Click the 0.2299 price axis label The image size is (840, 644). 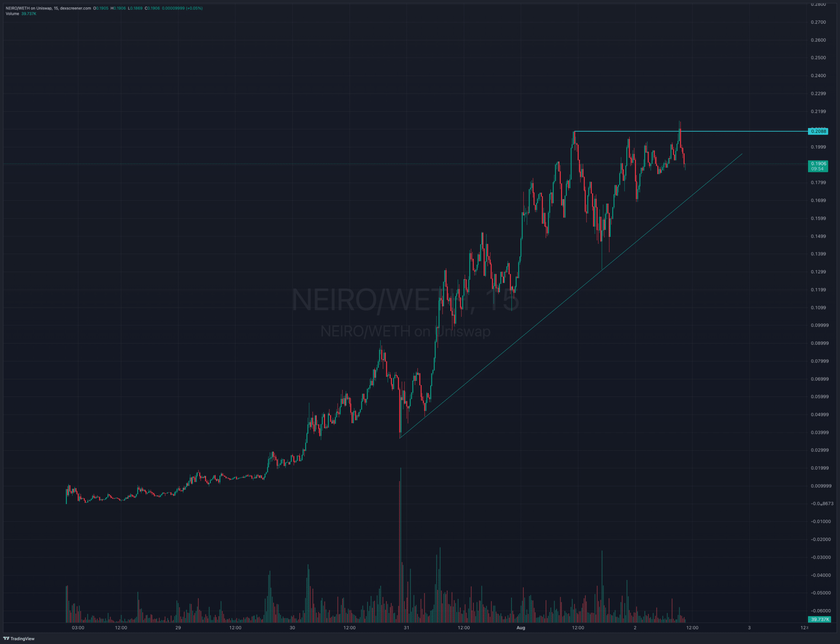[x=818, y=94]
